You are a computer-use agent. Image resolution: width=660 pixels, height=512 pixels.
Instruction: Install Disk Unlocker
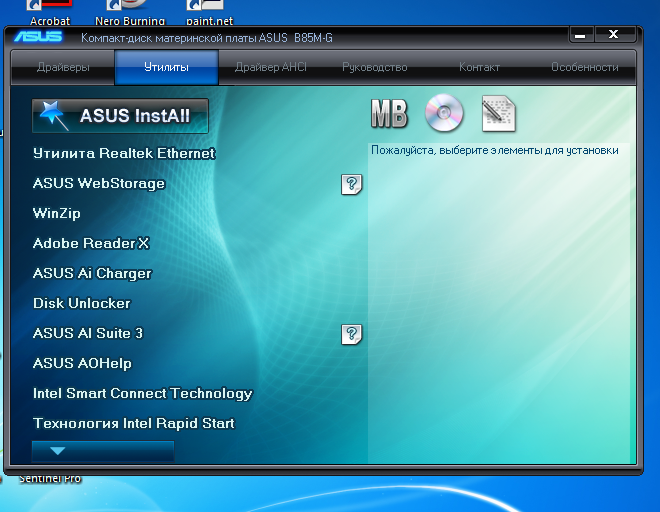[x=82, y=304]
